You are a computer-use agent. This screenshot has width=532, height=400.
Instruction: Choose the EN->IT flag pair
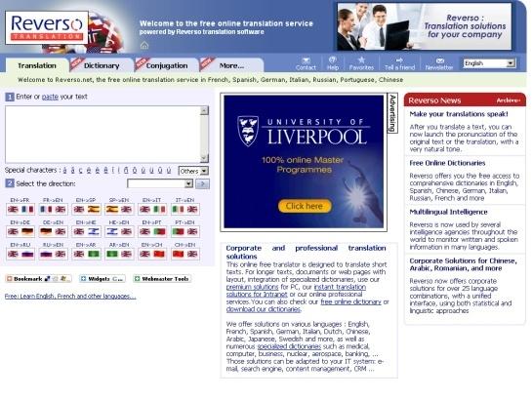[152, 209]
